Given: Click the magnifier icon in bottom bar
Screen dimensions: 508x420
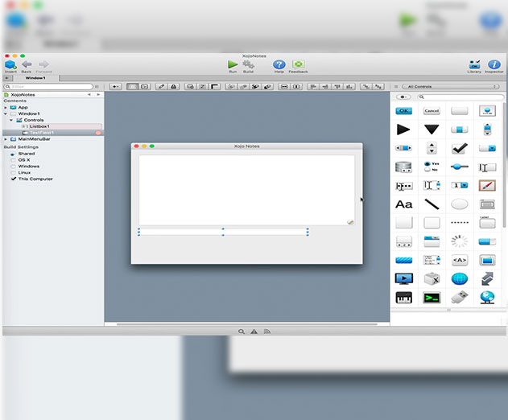Looking at the screenshot, I should tap(241, 331).
